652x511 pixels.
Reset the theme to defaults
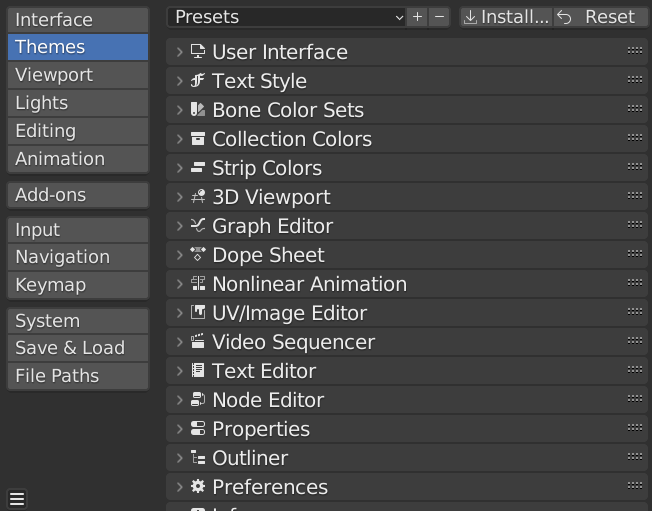click(x=601, y=17)
